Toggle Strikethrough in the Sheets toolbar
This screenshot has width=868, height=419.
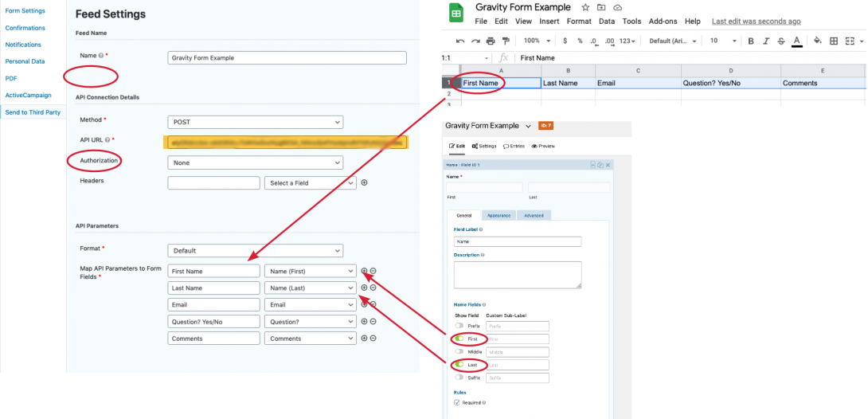[x=781, y=41]
